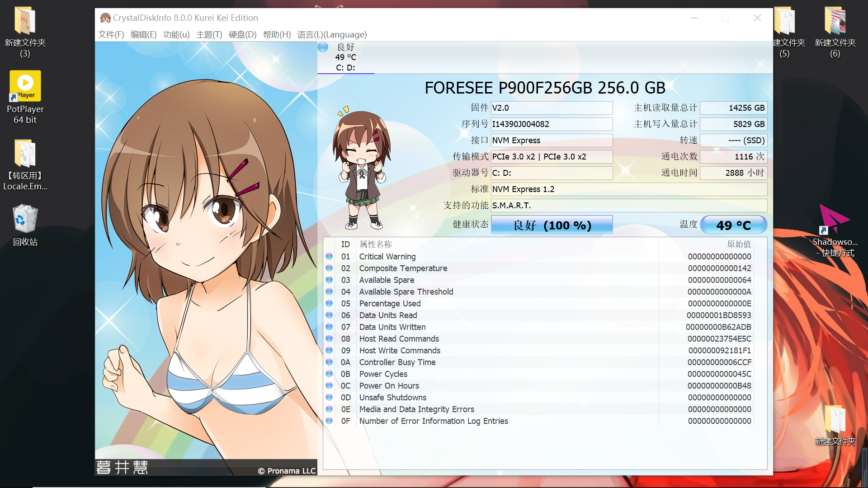Viewport: 868px width, 488px height.
Task: Click status orb for Power On Hours row
Action: point(330,386)
